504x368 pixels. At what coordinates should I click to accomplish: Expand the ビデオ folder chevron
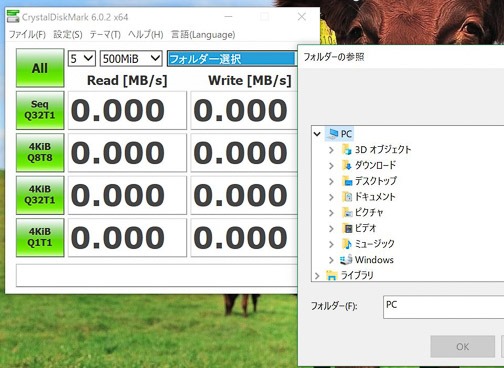tap(331, 228)
